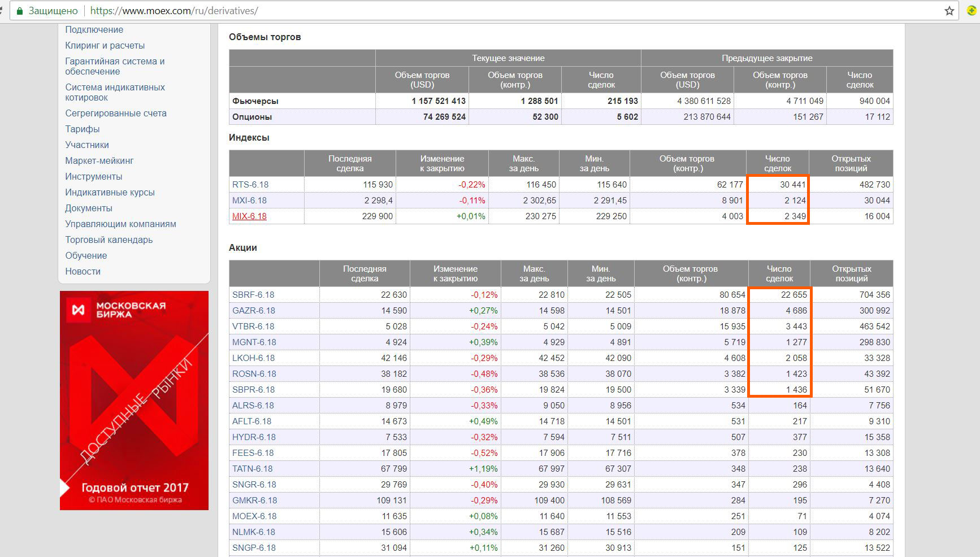Viewport: 980px width, 557px height.
Task: Click the secure padlock icon in address bar
Action: [x=20, y=11]
